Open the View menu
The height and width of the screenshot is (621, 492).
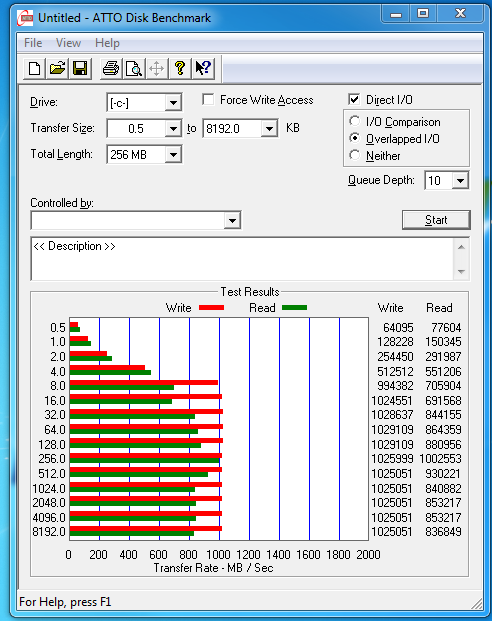tap(68, 43)
